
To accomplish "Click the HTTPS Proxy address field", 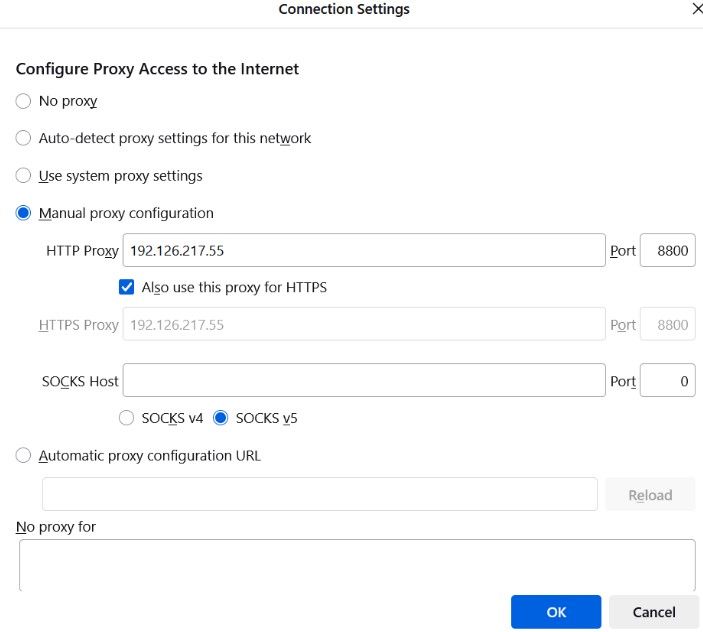I will tap(364, 324).
